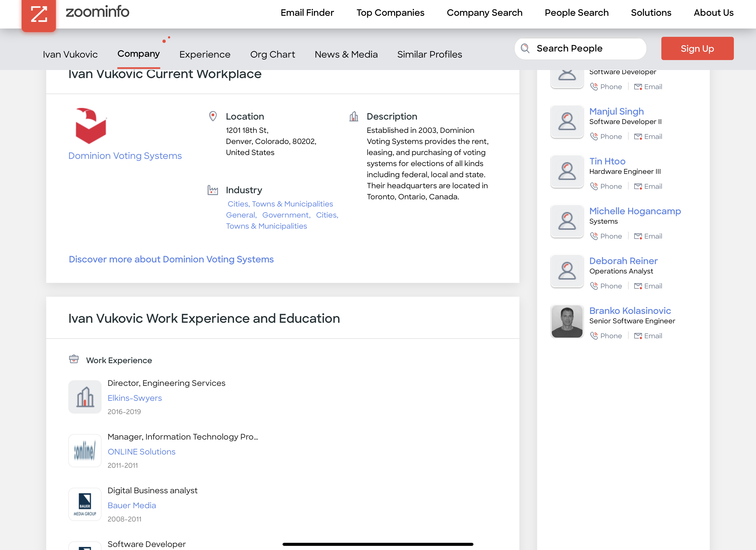This screenshot has height=550, width=756.
Task: Click the Ivan Vukovic Work Experience and Education heading
Action: click(x=204, y=318)
